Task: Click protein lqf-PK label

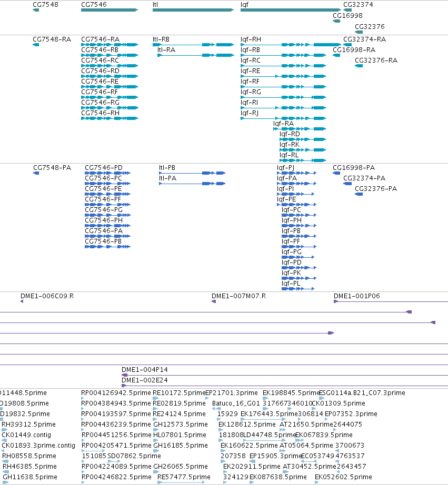Action: 291,273
